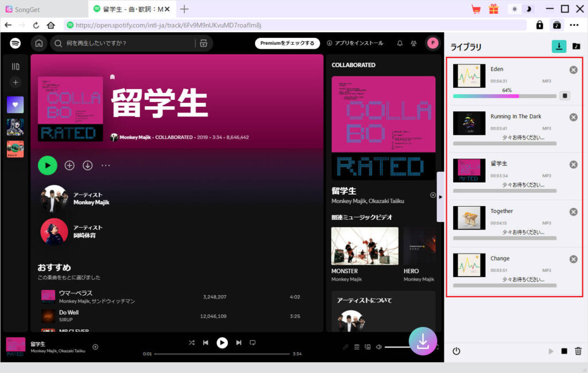Toggle light/dark theme switch
The image size is (588, 373).
click(521, 9)
